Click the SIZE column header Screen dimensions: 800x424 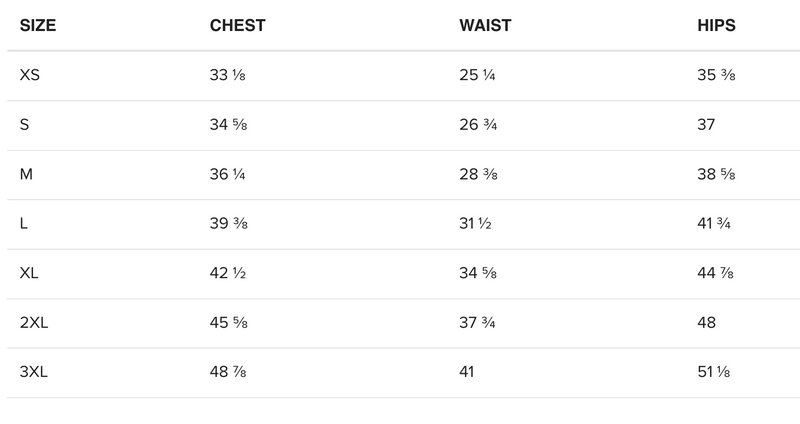coord(38,25)
